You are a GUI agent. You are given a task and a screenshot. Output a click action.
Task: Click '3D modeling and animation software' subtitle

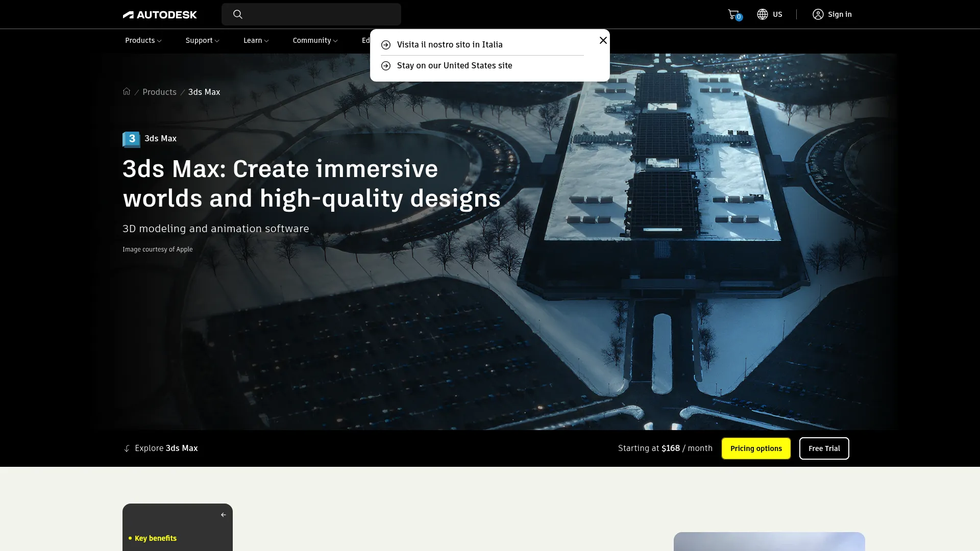pyautogui.click(x=216, y=229)
